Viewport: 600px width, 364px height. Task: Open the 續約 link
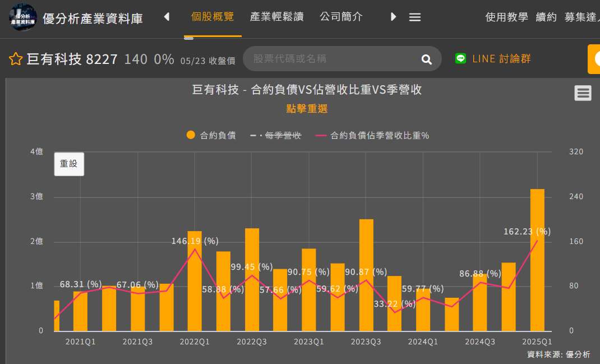click(546, 17)
